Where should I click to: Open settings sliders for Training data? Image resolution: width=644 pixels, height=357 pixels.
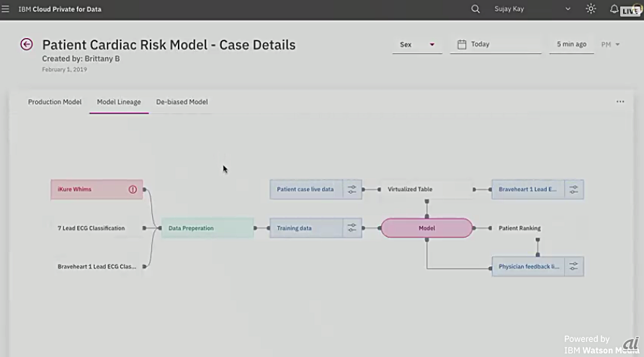(x=352, y=228)
